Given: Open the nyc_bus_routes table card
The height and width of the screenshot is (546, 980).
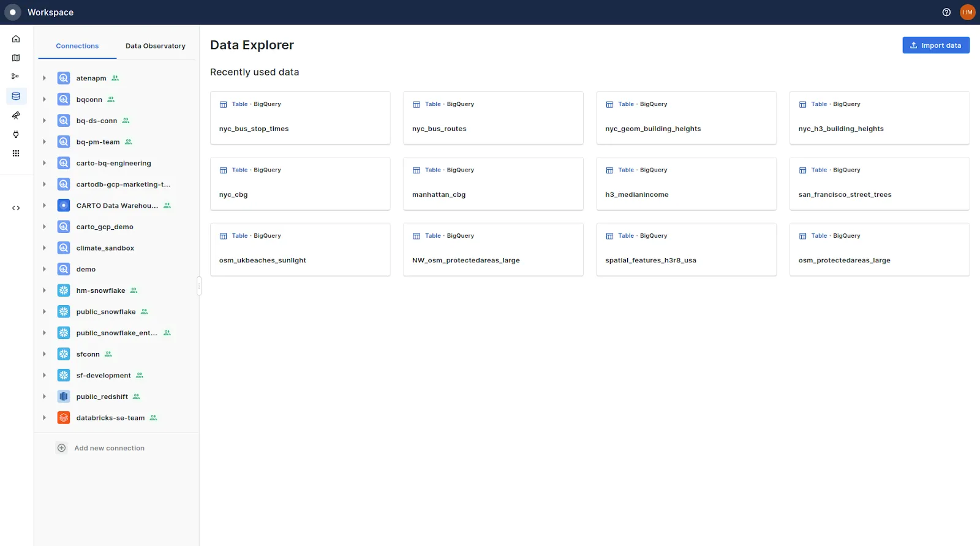Looking at the screenshot, I should click(x=493, y=118).
